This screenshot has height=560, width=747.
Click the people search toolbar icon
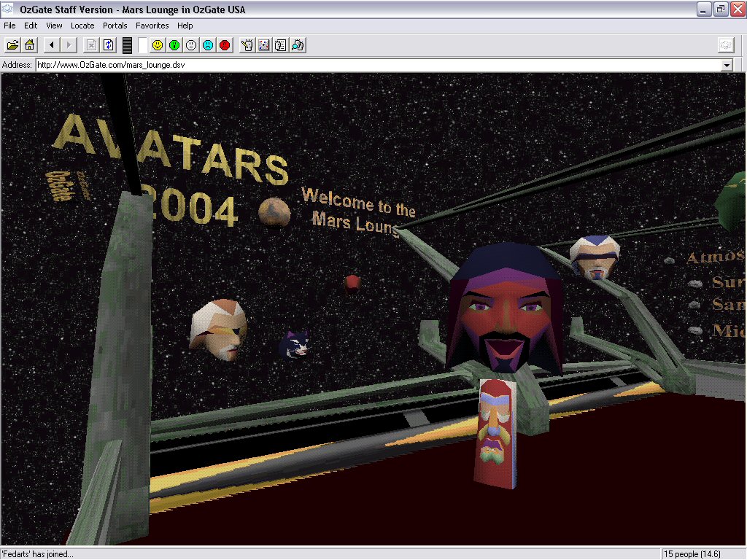[x=298, y=45]
